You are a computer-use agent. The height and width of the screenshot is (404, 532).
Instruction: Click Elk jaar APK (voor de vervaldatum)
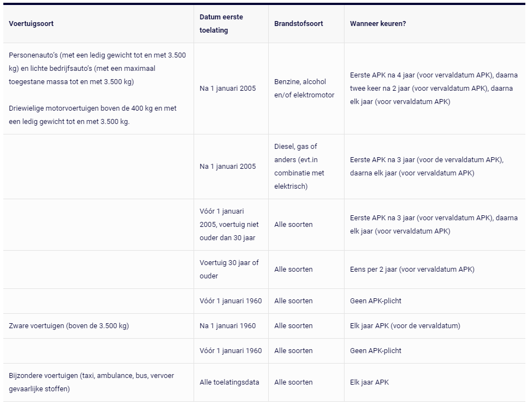pos(405,326)
